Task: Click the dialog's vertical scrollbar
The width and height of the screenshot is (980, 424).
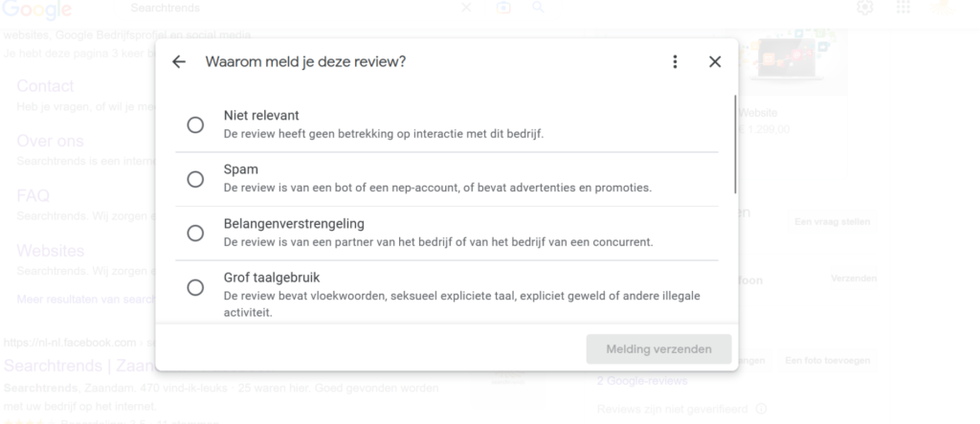Action: pyautogui.click(x=735, y=145)
